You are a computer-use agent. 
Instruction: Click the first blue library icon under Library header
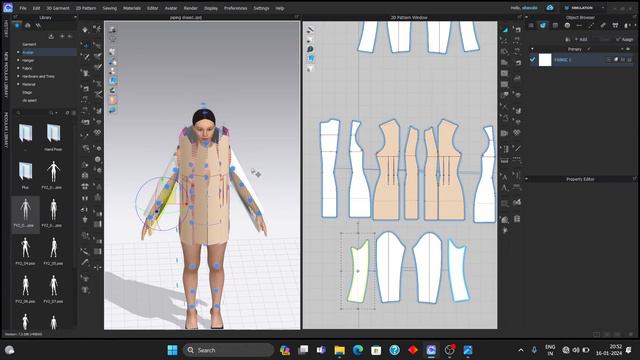[x=17, y=25]
